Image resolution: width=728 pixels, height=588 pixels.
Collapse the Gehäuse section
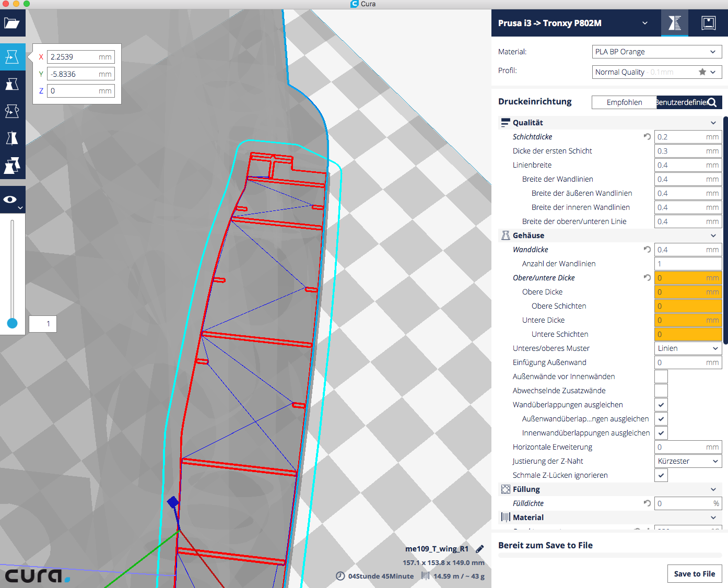713,236
